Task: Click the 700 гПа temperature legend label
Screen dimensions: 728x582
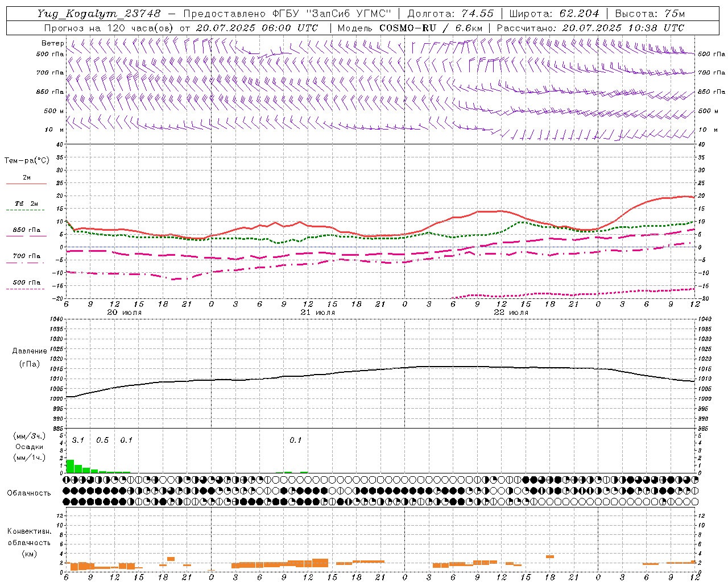Action: click(x=27, y=256)
